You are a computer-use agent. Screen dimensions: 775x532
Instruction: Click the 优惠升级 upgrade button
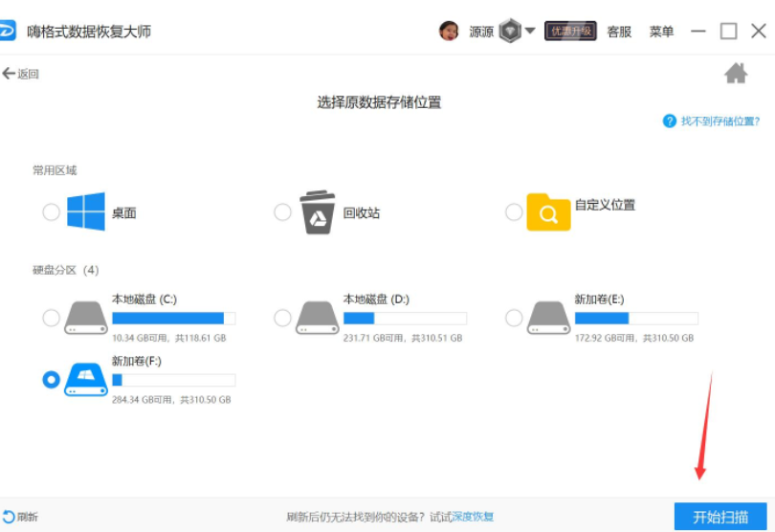pos(570,32)
